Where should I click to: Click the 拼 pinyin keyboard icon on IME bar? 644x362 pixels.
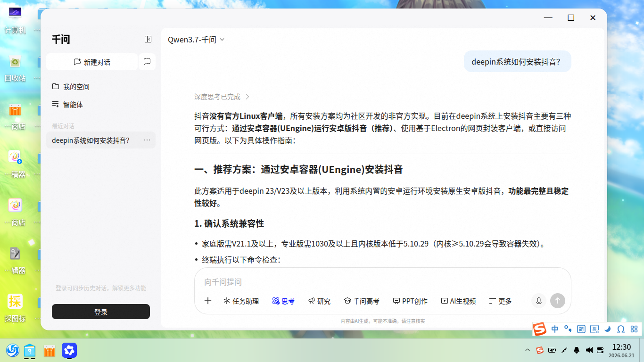(x=594, y=329)
